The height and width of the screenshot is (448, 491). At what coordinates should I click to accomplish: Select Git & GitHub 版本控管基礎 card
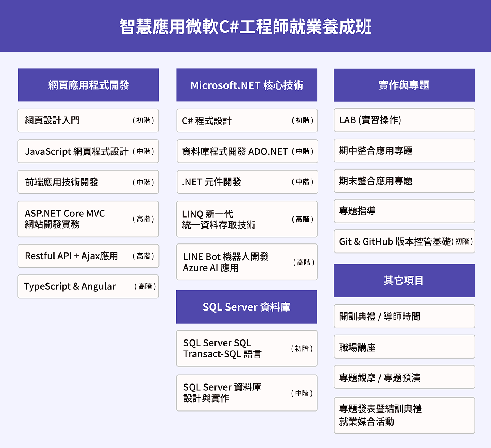pyautogui.click(x=404, y=241)
